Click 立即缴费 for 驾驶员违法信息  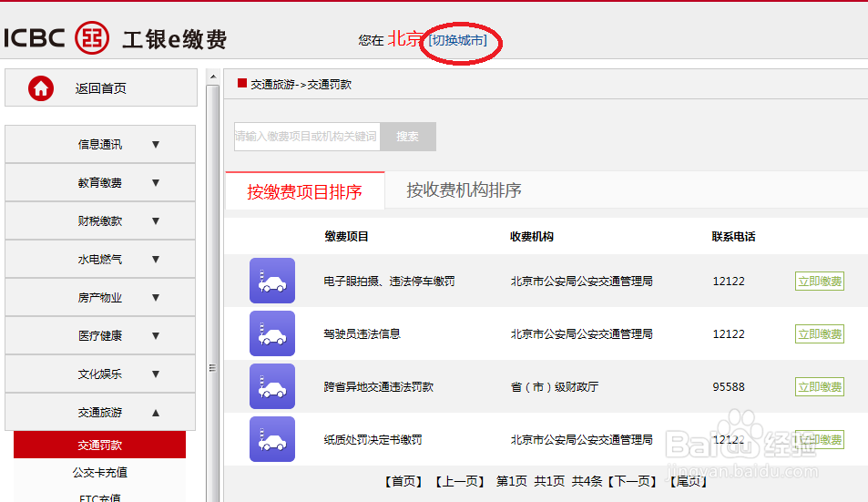tap(820, 333)
